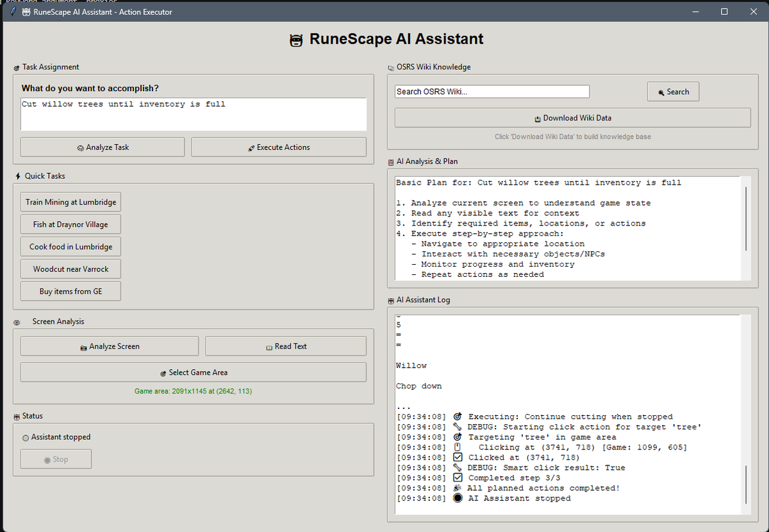The width and height of the screenshot is (769, 532).
Task: Select the Woodcut near Varrock quick task
Action: (70, 269)
